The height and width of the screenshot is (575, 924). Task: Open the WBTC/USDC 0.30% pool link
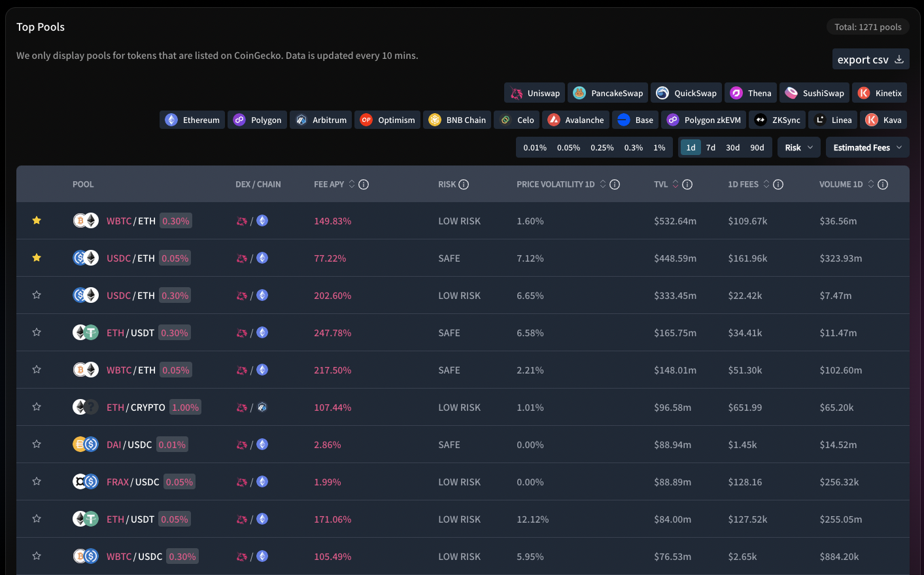pyautogui.click(x=134, y=556)
